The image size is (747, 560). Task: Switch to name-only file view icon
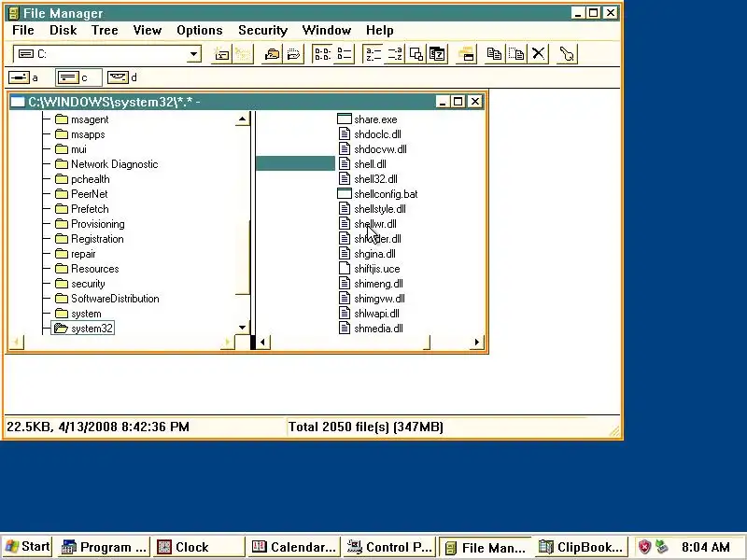tap(322, 54)
